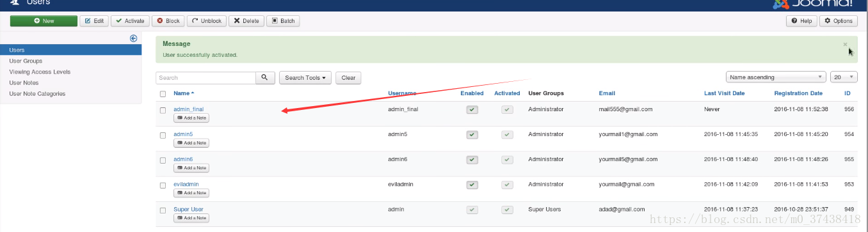Close the success message alert
The height and width of the screenshot is (232, 868).
click(x=845, y=44)
